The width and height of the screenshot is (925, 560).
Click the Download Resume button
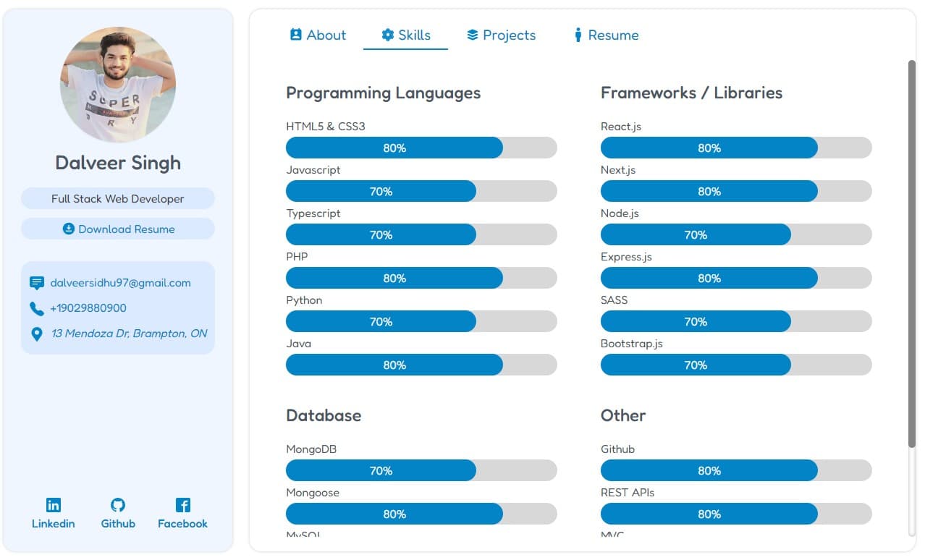(118, 229)
